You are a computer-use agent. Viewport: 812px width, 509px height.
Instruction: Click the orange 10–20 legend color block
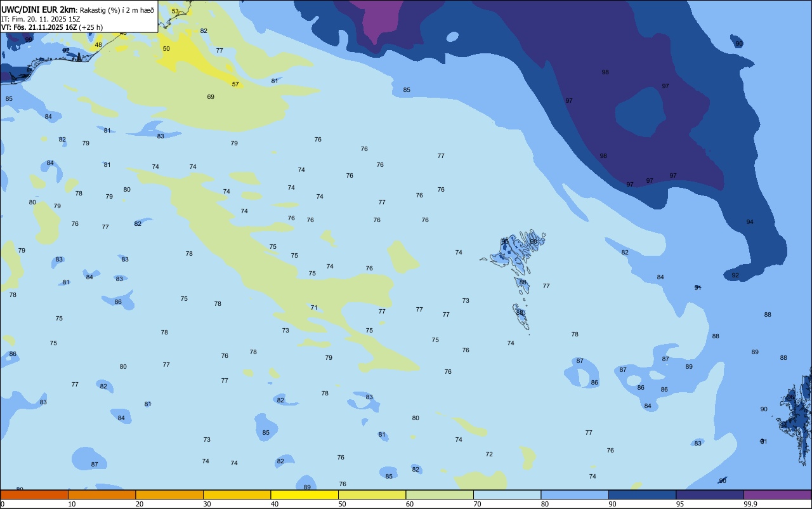tap(101, 494)
